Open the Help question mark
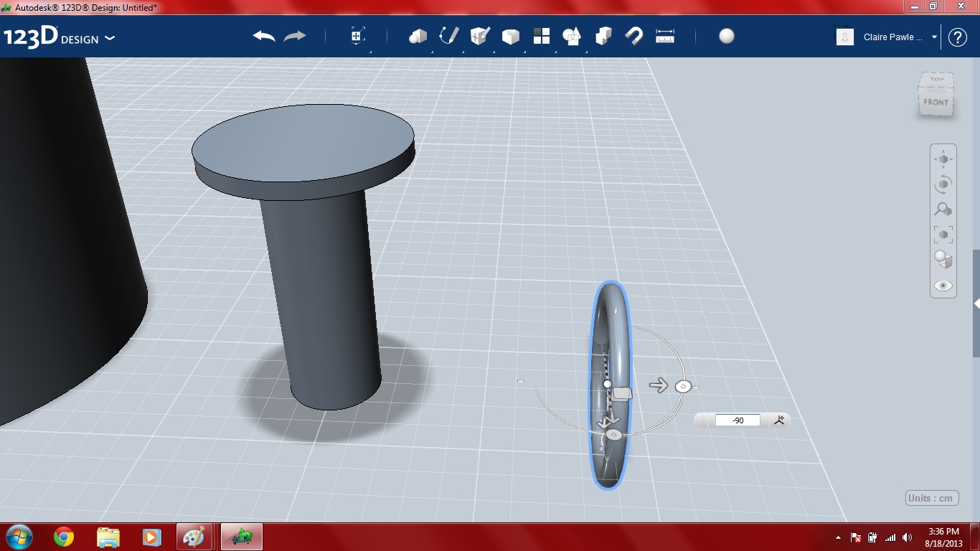Viewport: 980px width, 551px height. [958, 37]
